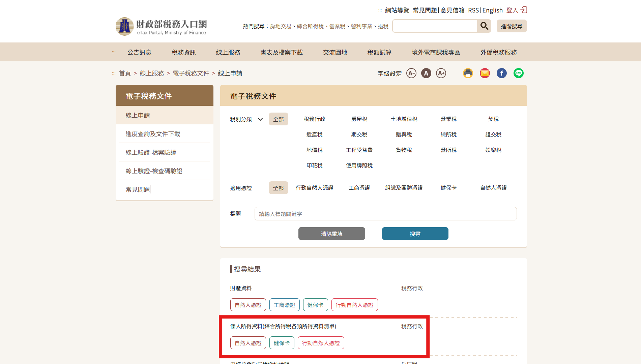Collapse the 稅別分類 chevron
This screenshot has height=364, width=641.
260,119
